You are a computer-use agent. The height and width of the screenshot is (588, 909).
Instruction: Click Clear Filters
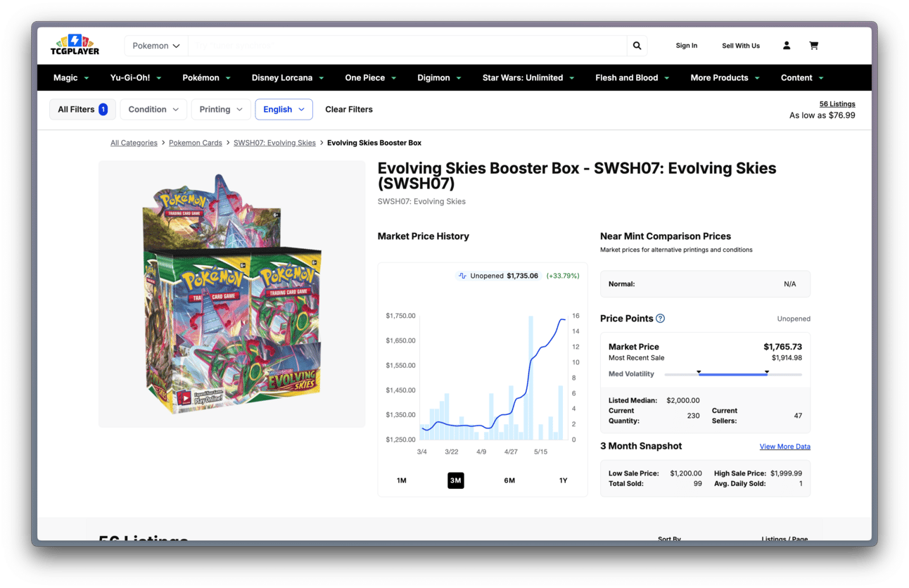(349, 110)
